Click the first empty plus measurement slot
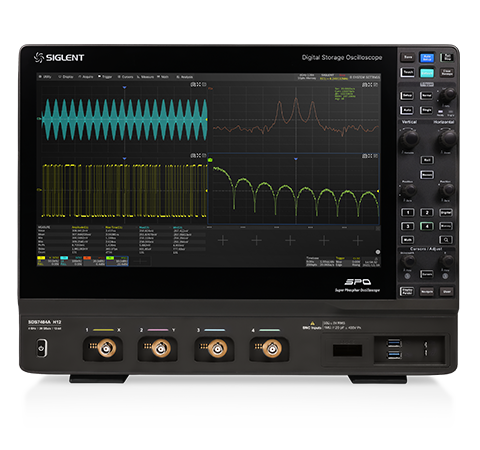 pyautogui.click(x=223, y=240)
